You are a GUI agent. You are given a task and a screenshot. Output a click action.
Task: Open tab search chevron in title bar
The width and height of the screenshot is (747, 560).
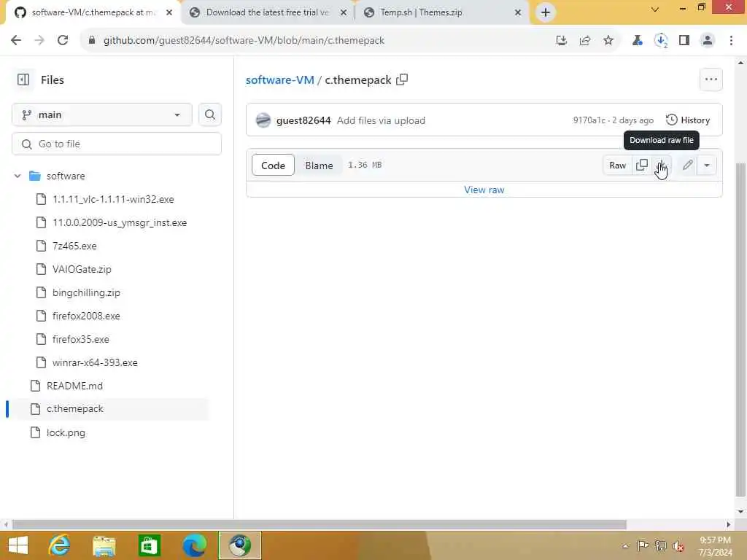[x=655, y=9]
